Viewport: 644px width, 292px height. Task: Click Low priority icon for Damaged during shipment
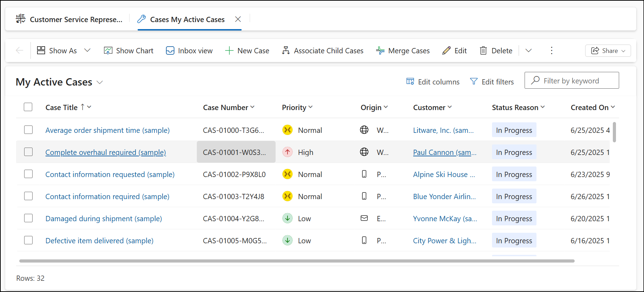(x=288, y=218)
